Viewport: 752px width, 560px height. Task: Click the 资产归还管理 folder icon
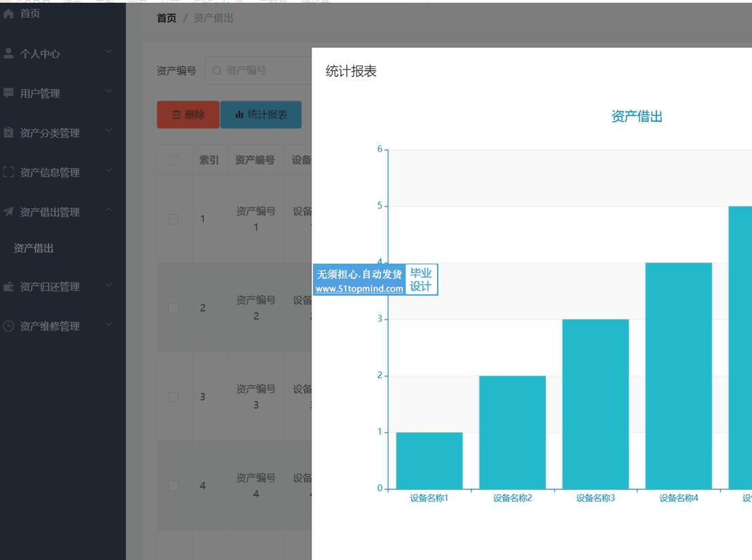pos(9,287)
